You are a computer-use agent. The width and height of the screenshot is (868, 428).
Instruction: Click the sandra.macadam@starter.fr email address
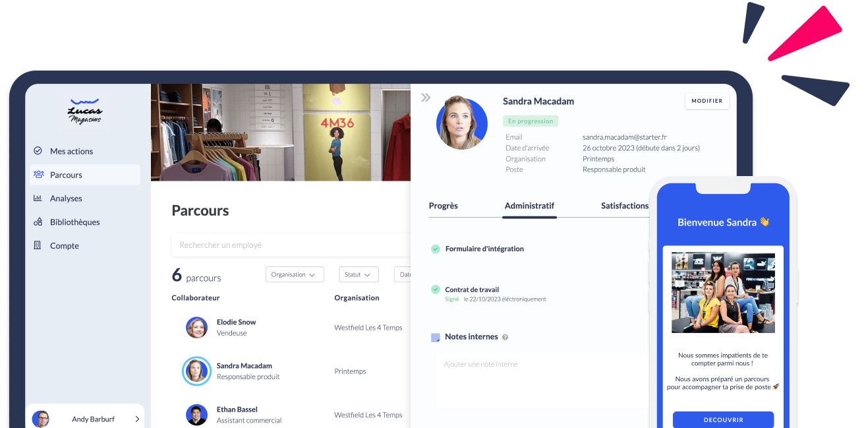pos(625,137)
